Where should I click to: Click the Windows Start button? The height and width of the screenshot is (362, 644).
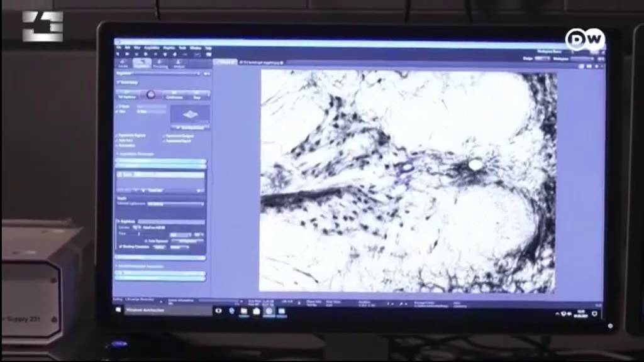coord(119,310)
